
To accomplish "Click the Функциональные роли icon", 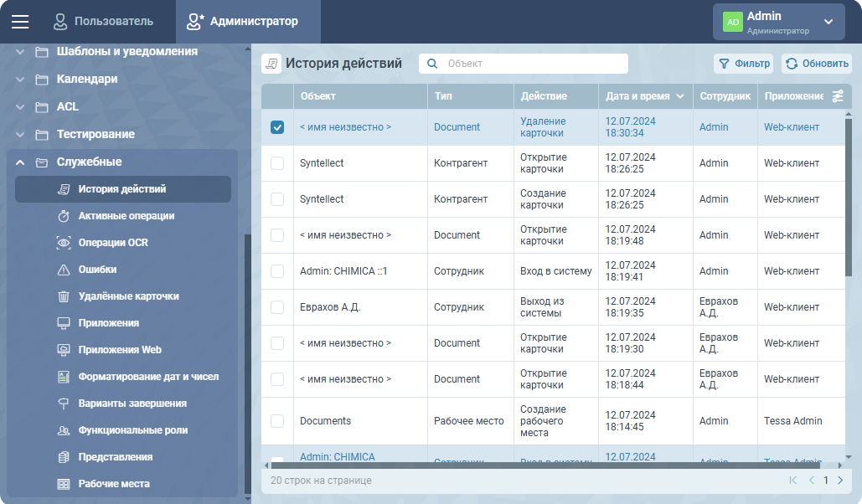I will point(64,430).
